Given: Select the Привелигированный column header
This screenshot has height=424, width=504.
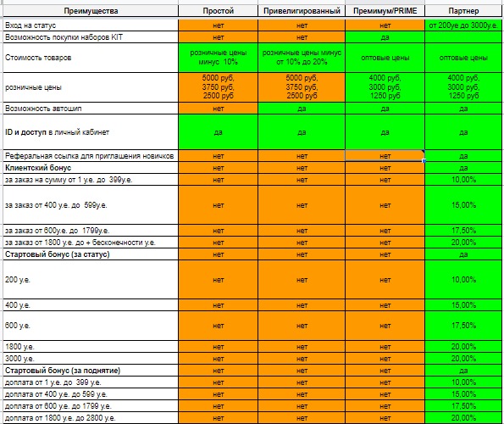Looking at the screenshot, I should 302,11.
